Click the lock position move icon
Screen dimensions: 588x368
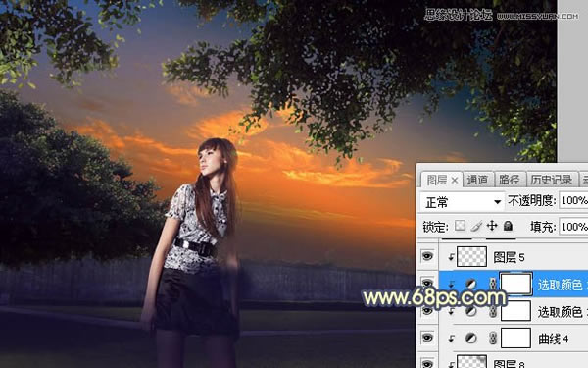[x=492, y=226]
